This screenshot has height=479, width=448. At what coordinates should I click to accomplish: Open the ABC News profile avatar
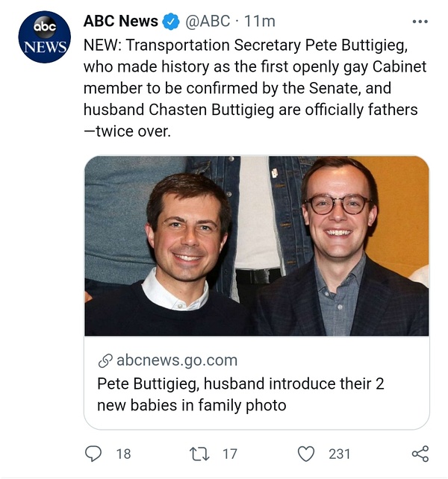click(x=44, y=37)
